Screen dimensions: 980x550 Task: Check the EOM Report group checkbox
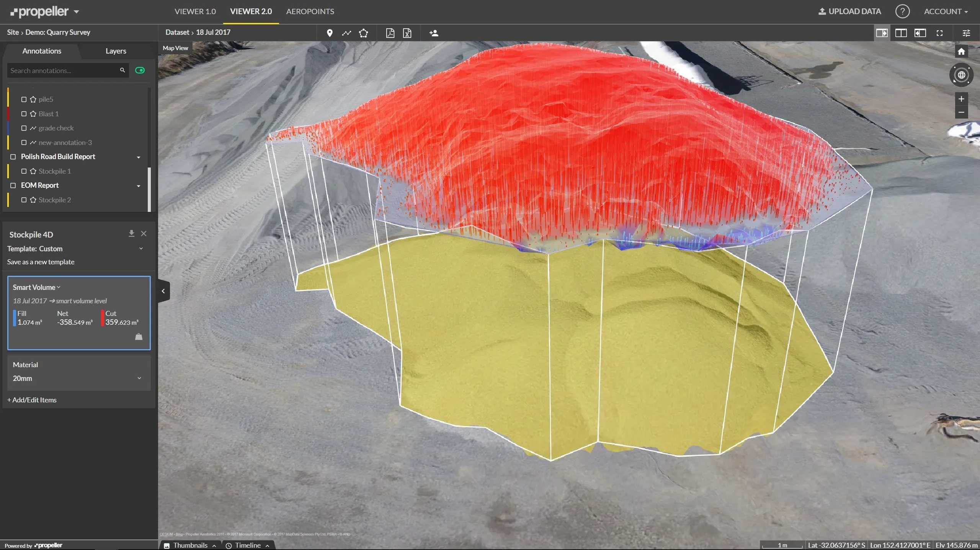click(13, 186)
